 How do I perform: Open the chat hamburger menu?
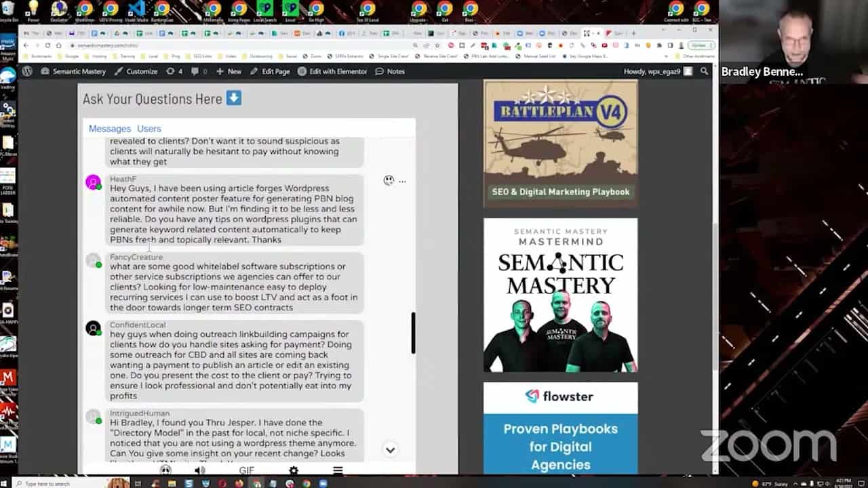pos(338,470)
